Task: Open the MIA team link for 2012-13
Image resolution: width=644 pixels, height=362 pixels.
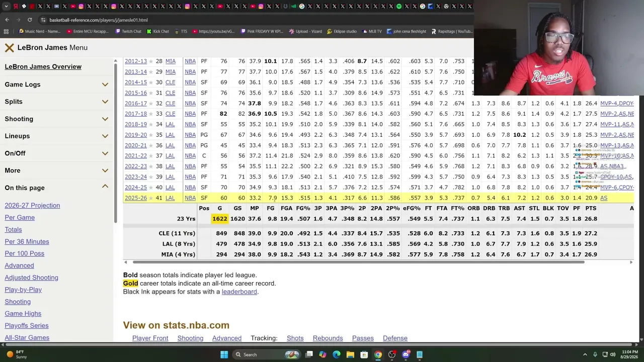Action: pos(171,61)
